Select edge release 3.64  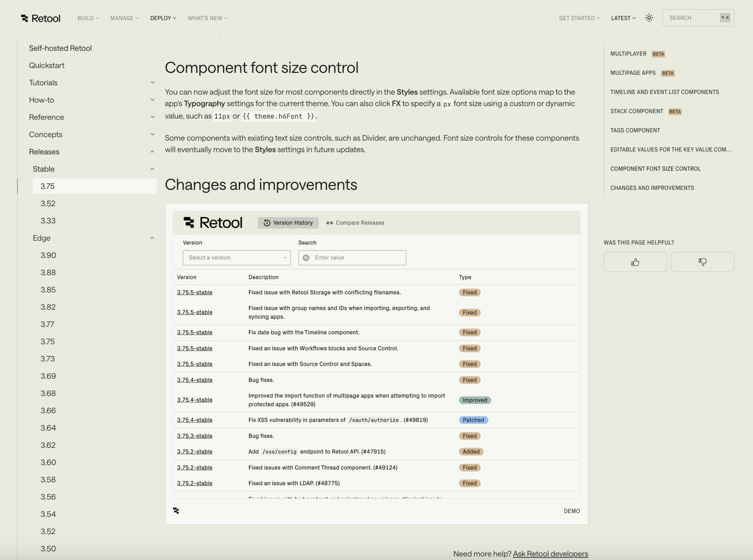pyautogui.click(x=48, y=428)
